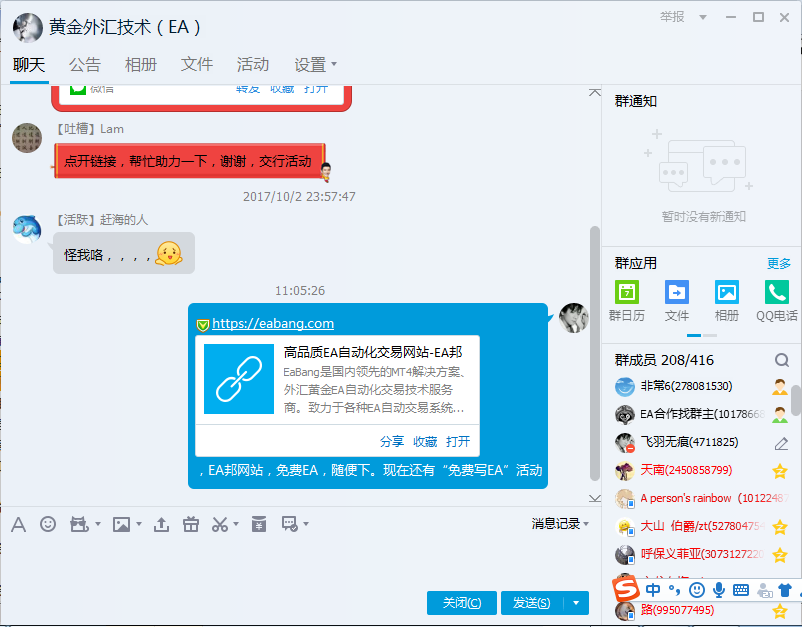The height and width of the screenshot is (627, 802).
Task: Click 分享 on the EA邦 link card
Action: (x=392, y=441)
